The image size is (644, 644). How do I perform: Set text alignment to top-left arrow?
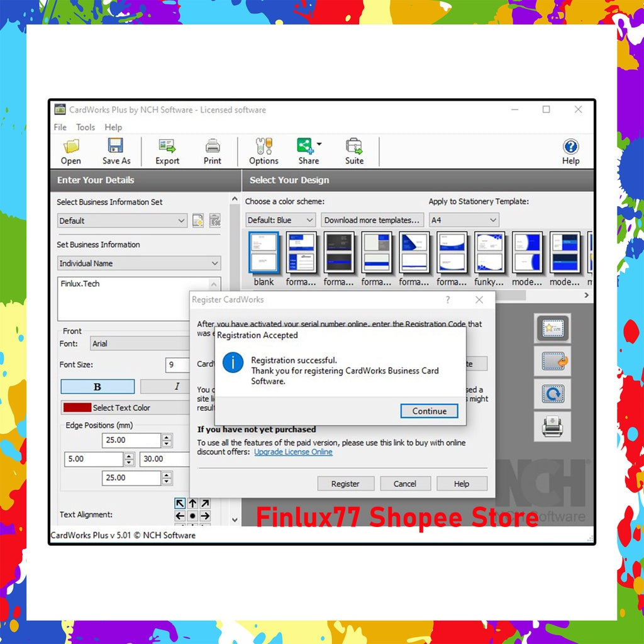(x=179, y=503)
